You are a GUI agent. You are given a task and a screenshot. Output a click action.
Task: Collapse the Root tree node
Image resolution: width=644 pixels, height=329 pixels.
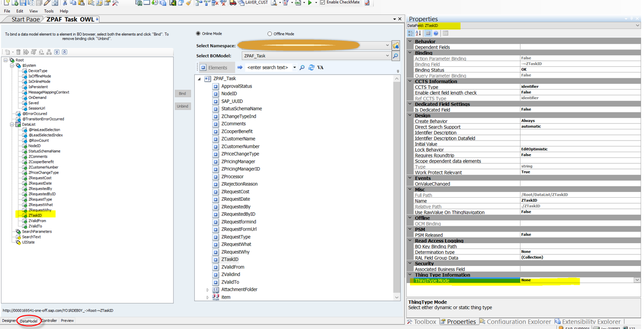(6, 60)
